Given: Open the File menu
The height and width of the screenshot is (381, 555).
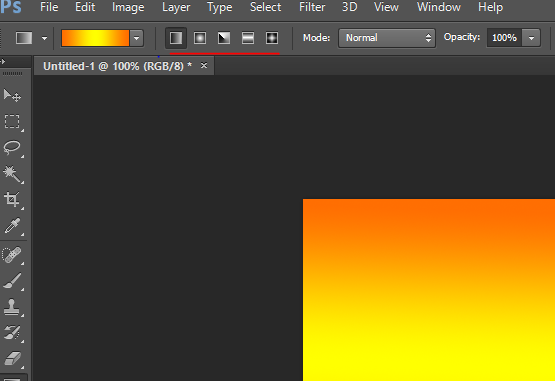Looking at the screenshot, I should coord(49,7).
